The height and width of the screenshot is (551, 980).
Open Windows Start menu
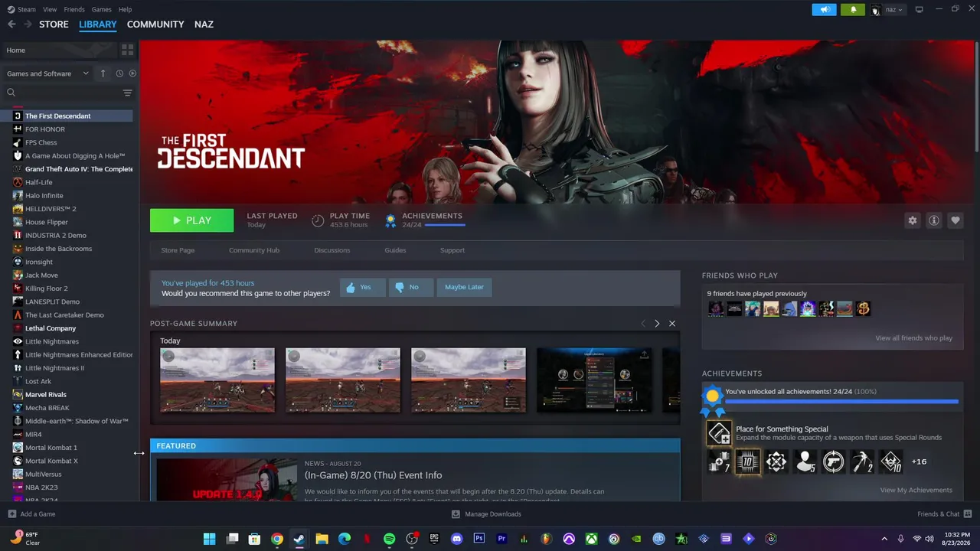[x=209, y=539]
